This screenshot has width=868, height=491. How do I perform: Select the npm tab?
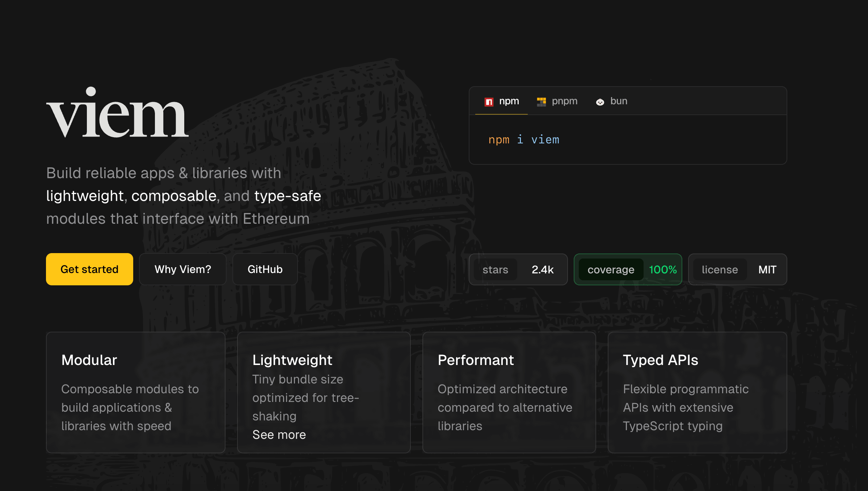coord(502,101)
